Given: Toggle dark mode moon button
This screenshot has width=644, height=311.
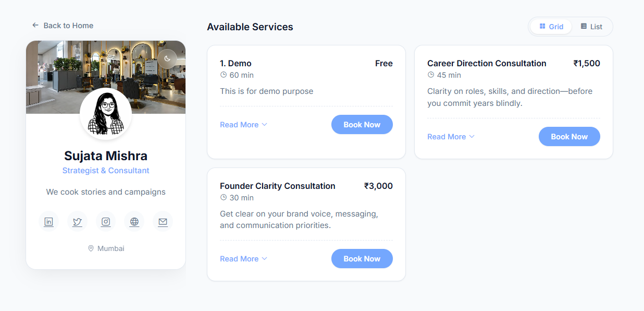Looking at the screenshot, I should [167, 58].
